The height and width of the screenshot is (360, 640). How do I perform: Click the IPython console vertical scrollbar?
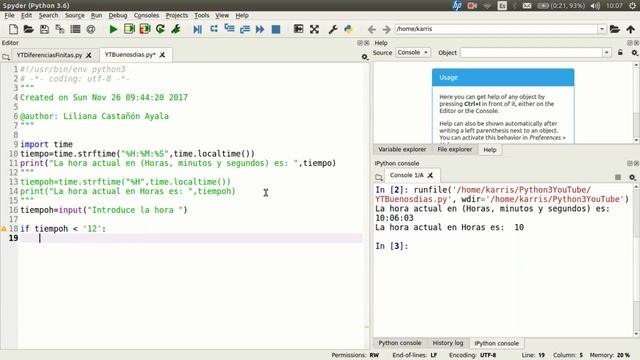636,260
